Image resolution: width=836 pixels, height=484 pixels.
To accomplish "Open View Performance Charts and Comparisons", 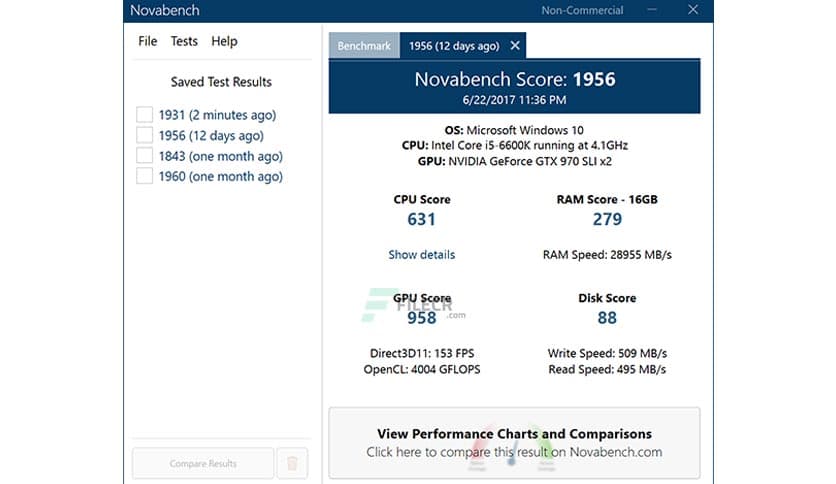I will point(515,443).
